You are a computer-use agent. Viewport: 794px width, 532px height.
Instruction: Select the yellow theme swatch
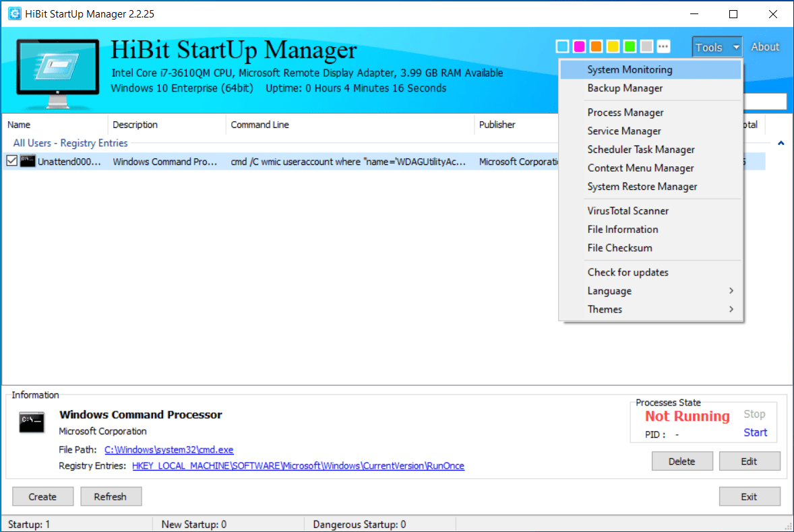613,46
